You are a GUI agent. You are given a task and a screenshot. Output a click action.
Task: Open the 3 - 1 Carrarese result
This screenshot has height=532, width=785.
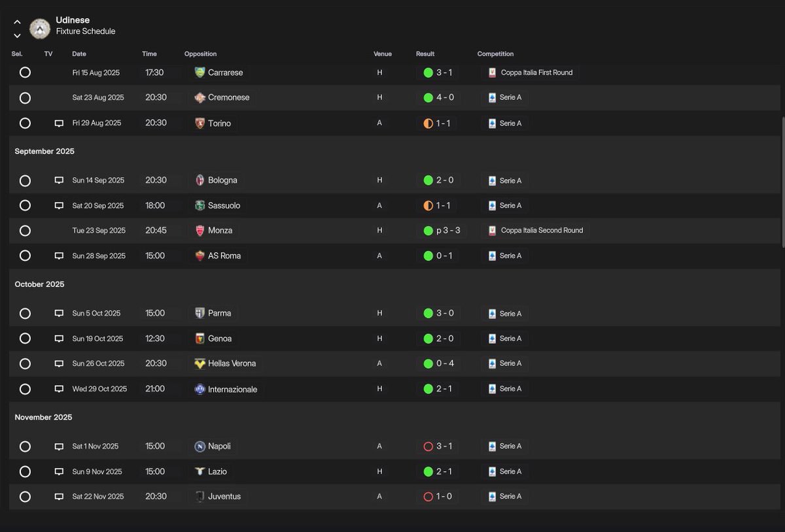coord(437,73)
